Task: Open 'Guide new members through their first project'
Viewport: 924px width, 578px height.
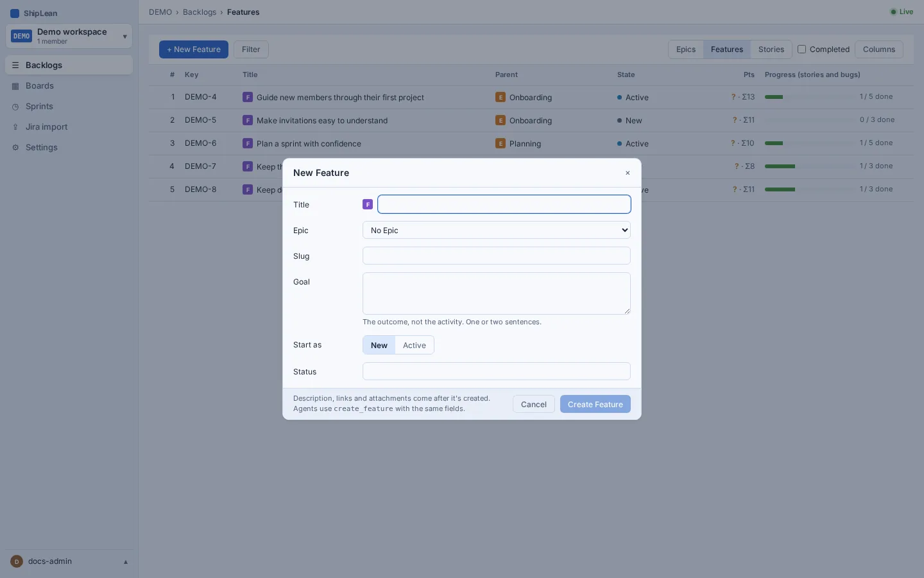Action: (340, 98)
